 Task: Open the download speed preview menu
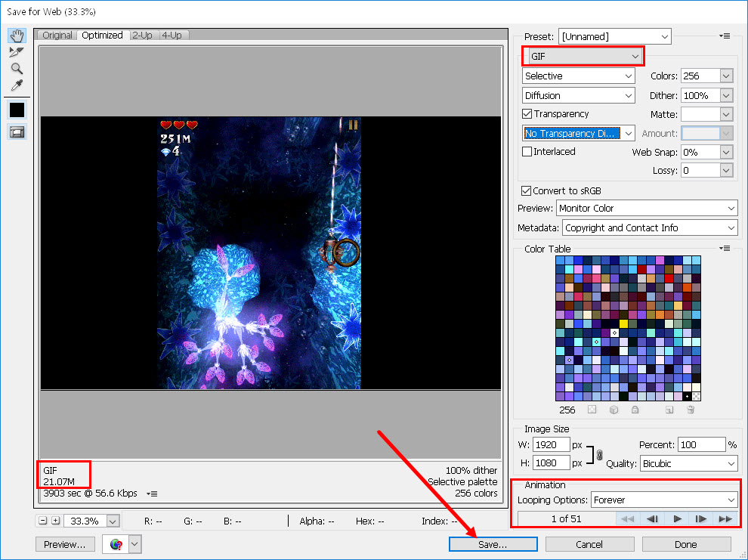click(x=152, y=493)
